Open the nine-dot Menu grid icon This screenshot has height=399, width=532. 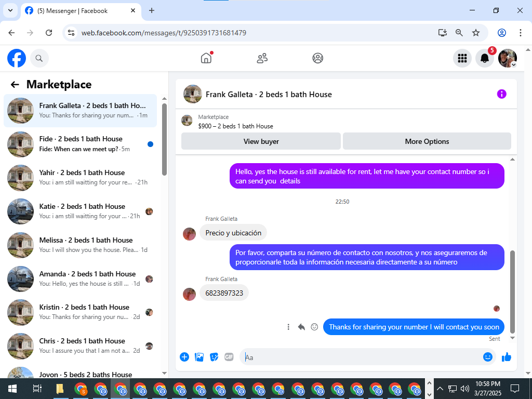click(x=462, y=58)
